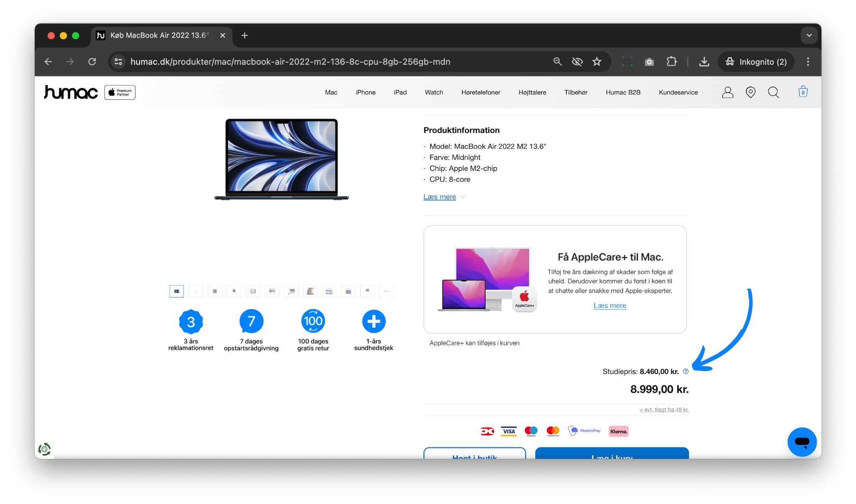Click the 100 dages gratis retur icon

pyautogui.click(x=313, y=321)
